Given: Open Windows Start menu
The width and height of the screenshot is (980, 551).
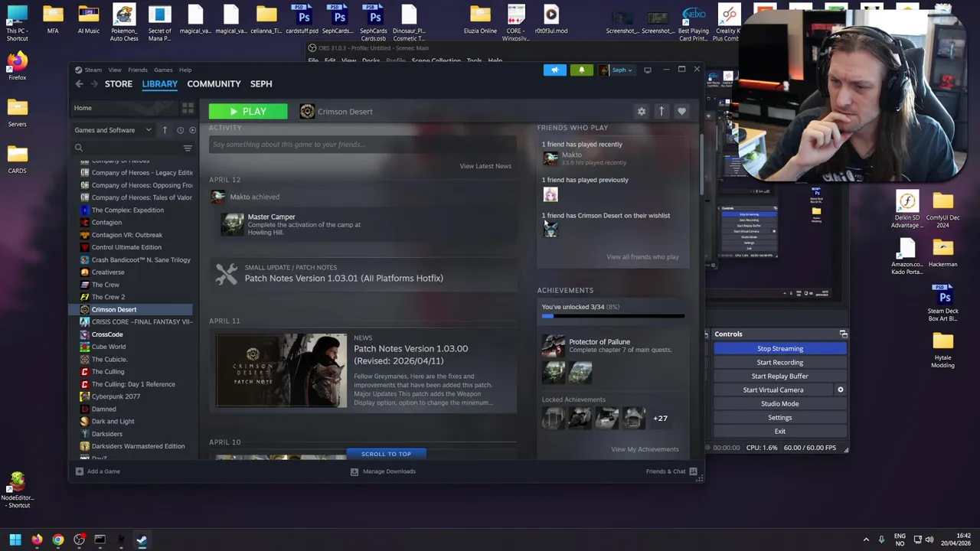Looking at the screenshot, I should (x=15, y=540).
